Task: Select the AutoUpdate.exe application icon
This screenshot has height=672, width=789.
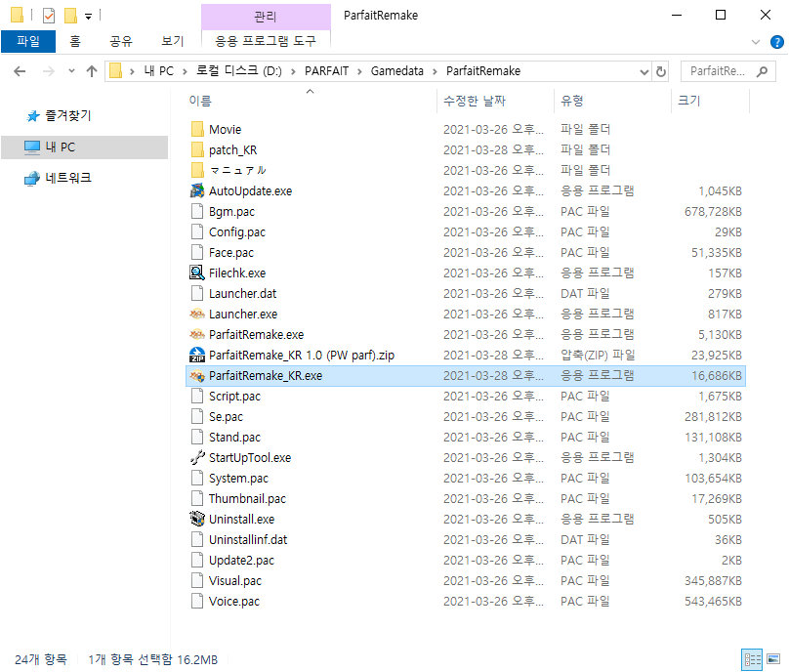Action: [x=197, y=190]
